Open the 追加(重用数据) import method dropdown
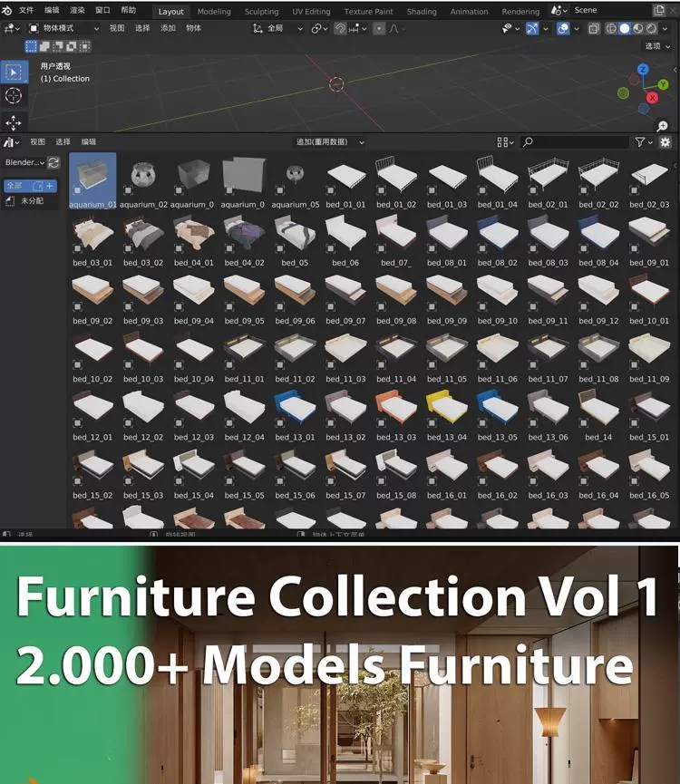 (x=330, y=142)
